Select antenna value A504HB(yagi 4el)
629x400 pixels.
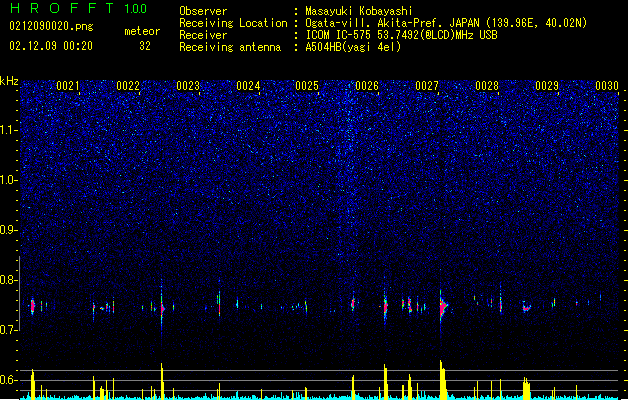[353, 47]
